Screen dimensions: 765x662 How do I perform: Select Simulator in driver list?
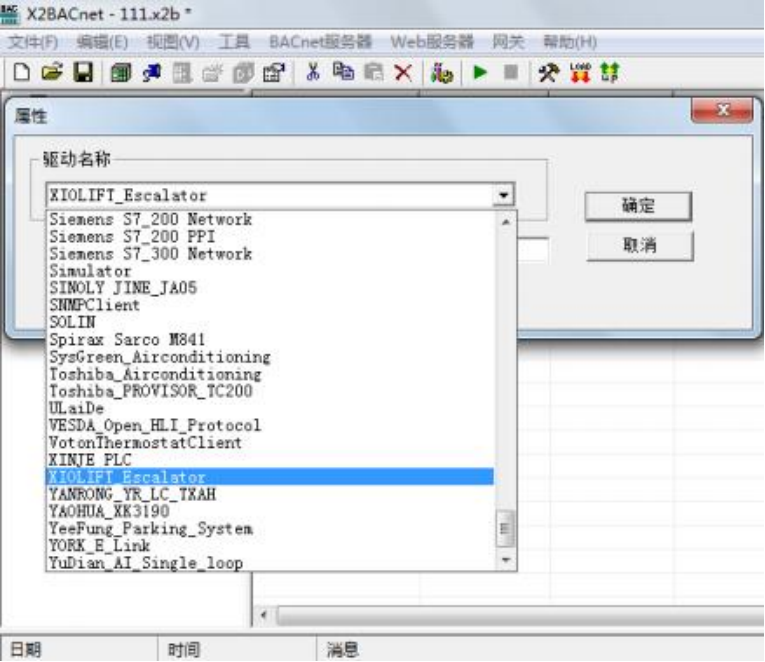click(x=270, y=271)
